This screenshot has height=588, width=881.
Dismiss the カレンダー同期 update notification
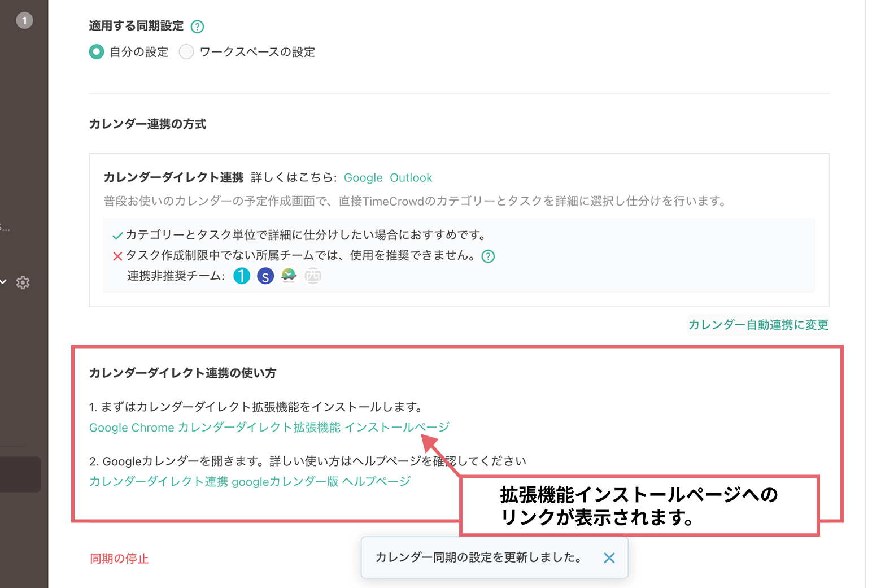point(609,557)
